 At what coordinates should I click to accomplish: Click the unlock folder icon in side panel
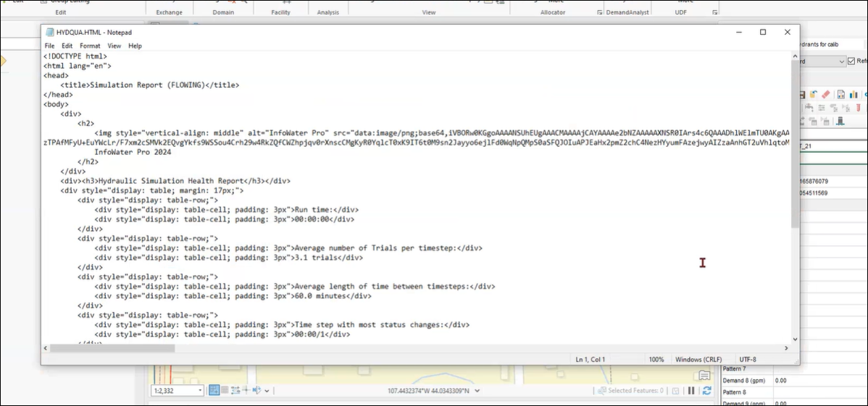pyautogui.click(x=813, y=95)
